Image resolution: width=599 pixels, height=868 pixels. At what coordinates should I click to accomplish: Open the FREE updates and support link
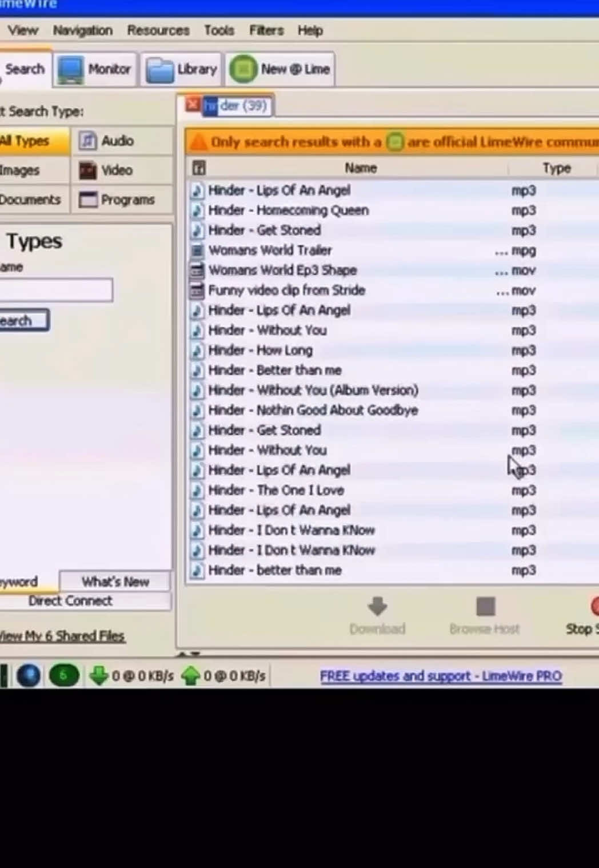pyautogui.click(x=441, y=676)
